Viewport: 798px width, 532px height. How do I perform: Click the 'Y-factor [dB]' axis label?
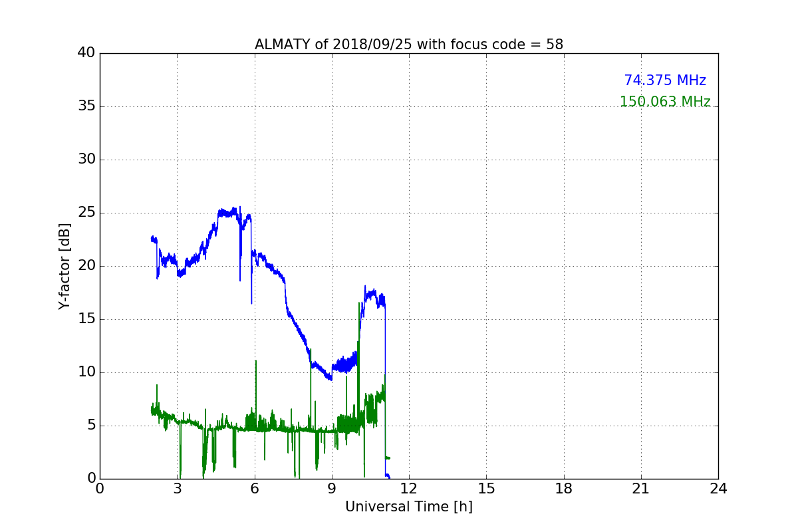(65, 266)
